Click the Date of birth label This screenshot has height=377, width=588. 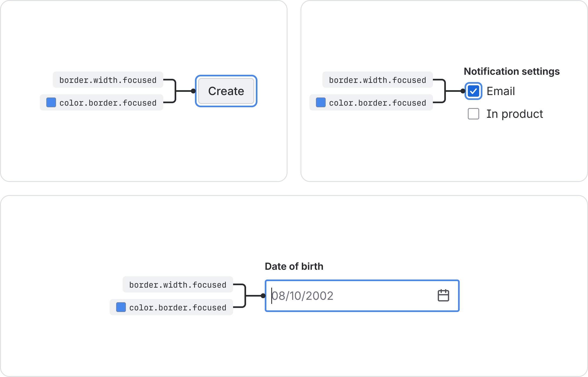click(x=294, y=266)
